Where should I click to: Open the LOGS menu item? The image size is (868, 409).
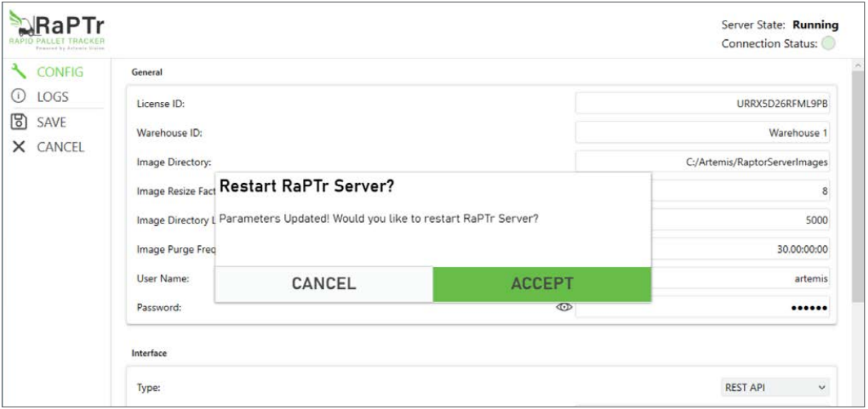(x=52, y=96)
